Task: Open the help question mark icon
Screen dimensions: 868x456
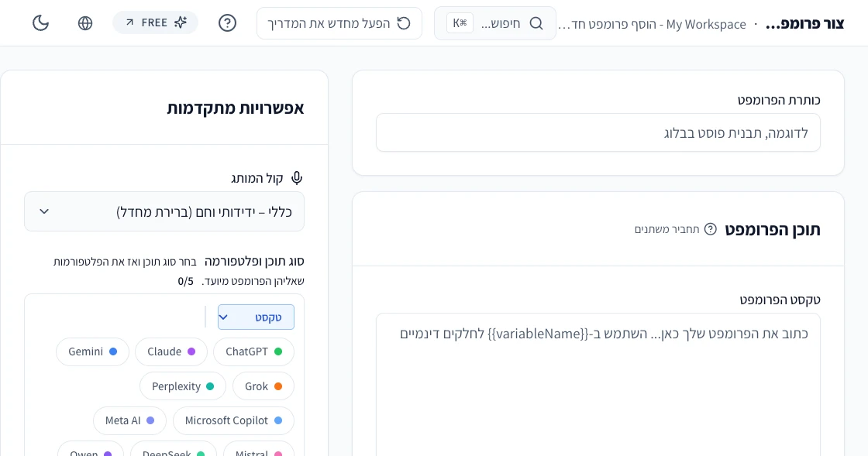Action: click(228, 23)
